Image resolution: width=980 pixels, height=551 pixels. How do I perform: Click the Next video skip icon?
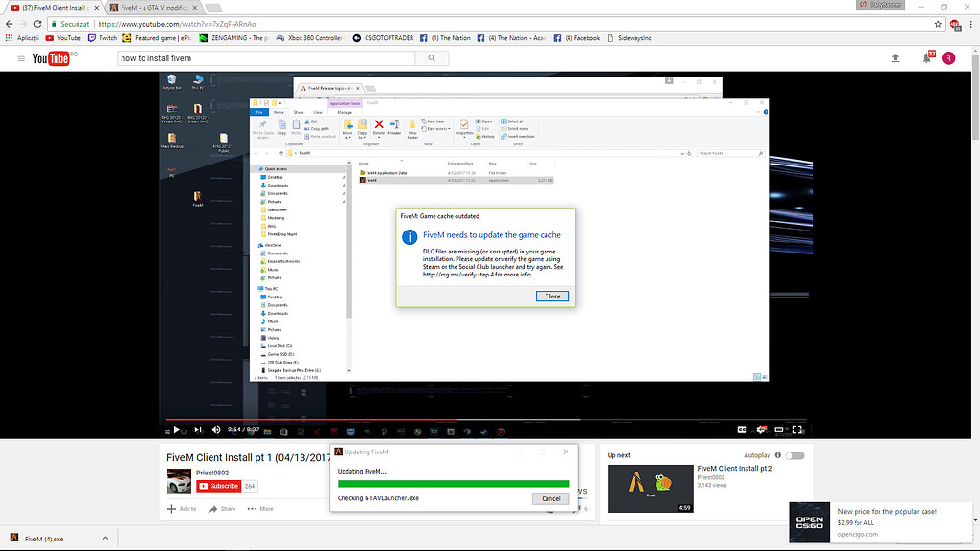(x=196, y=430)
